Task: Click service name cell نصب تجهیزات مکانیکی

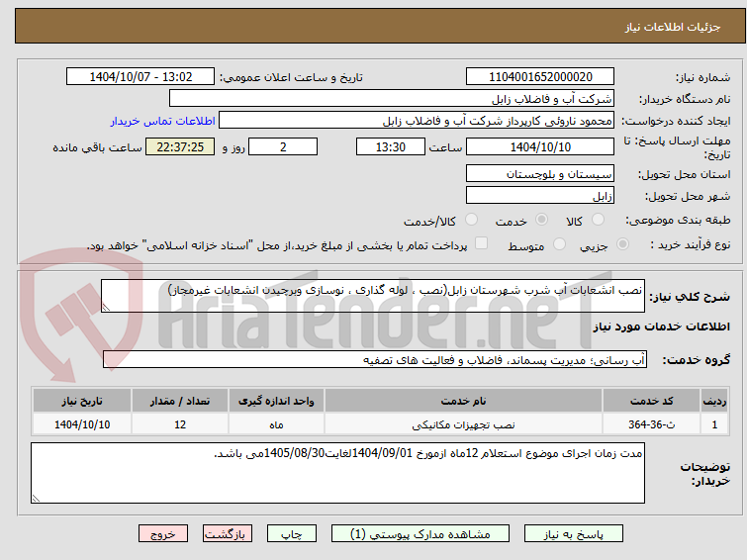Action: point(464,424)
